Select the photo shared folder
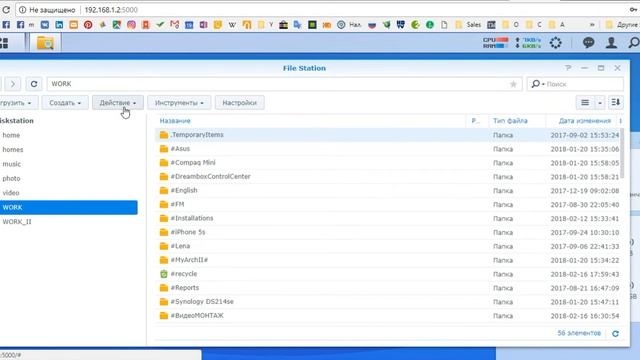 pos(11,179)
